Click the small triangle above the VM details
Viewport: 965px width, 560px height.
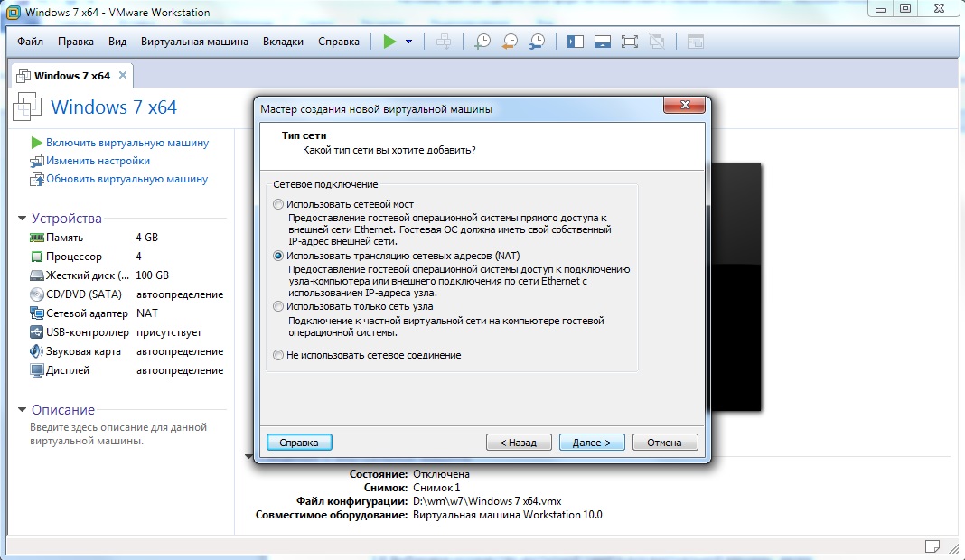coord(248,457)
